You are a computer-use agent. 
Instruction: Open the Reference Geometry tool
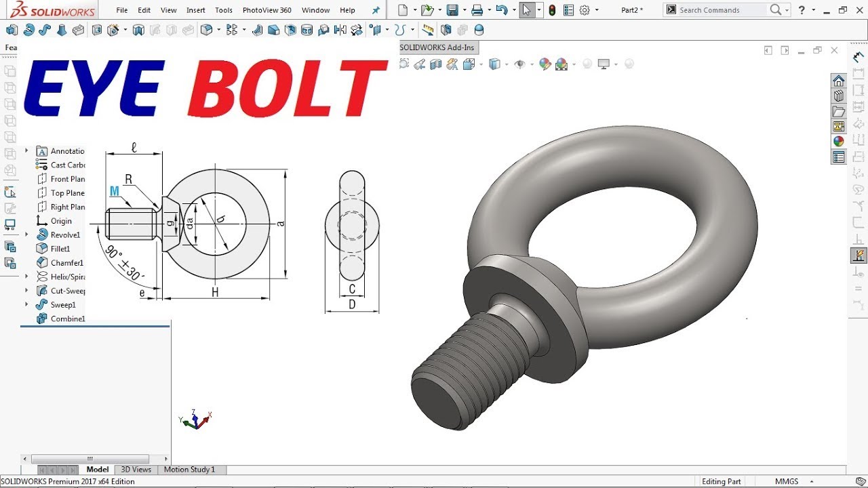click(x=375, y=30)
